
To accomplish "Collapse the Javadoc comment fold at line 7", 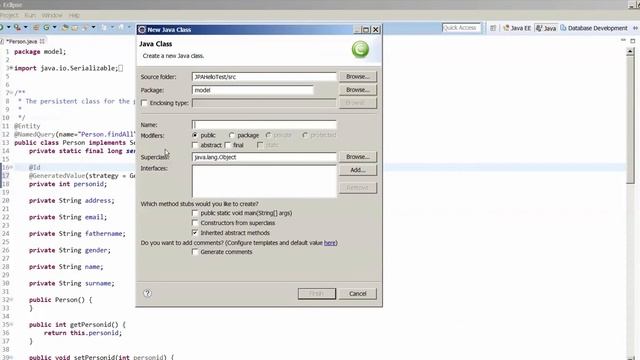I will (11, 93).
